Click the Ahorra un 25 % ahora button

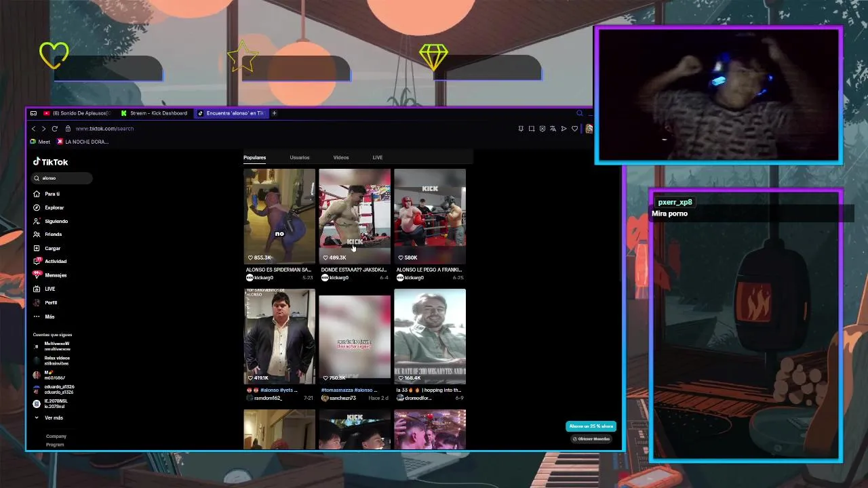[591, 426]
